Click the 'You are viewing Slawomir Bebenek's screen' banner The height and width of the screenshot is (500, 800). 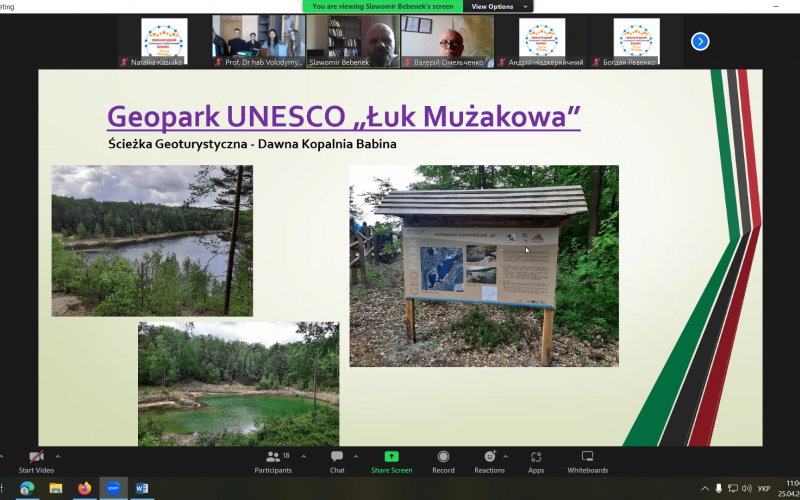(x=383, y=7)
